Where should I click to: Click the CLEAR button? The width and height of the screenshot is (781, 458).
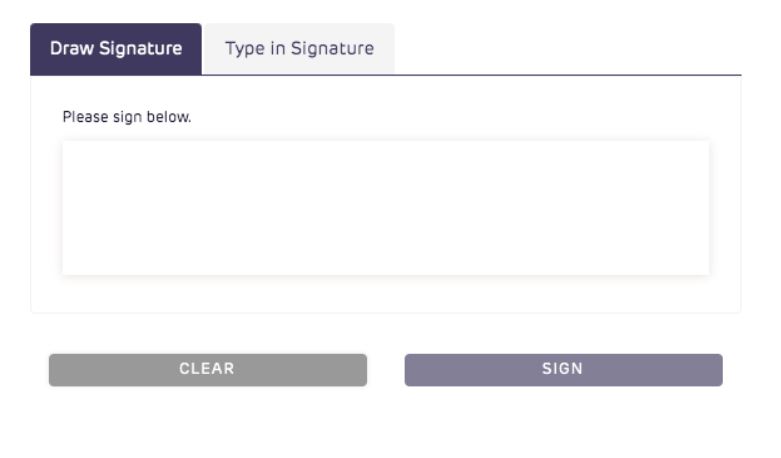pyautogui.click(x=207, y=369)
